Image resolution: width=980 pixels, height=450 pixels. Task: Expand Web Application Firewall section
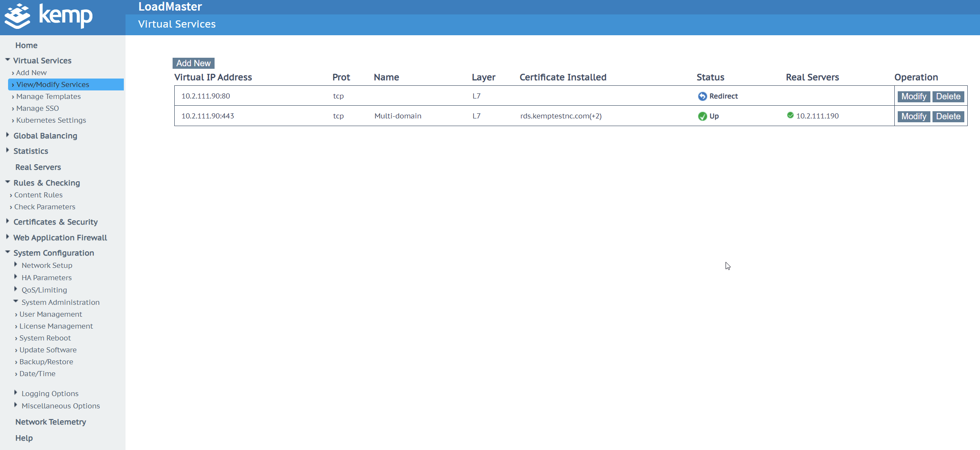click(8, 237)
